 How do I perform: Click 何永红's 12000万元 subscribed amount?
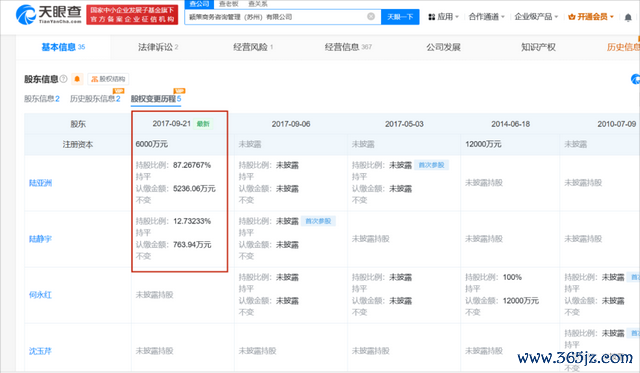click(521, 301)
